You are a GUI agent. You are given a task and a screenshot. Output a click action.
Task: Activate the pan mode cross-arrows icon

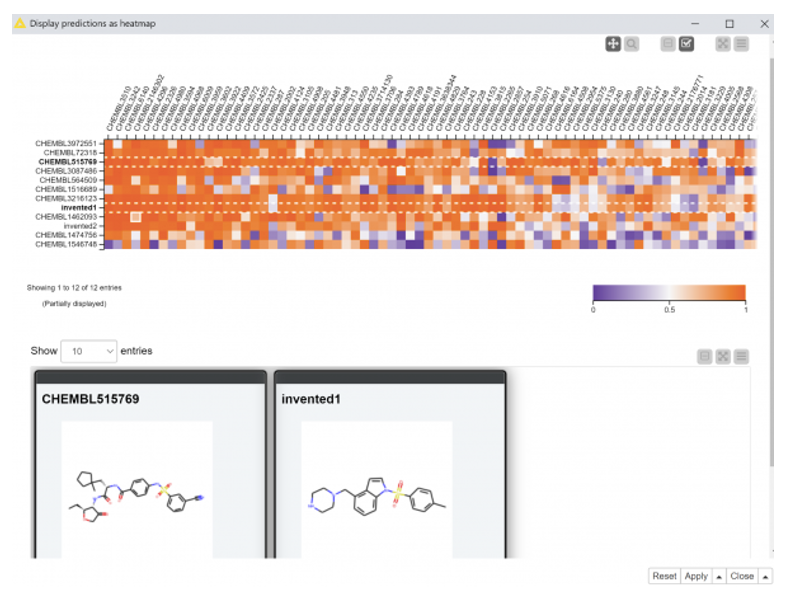click(613, 44)
